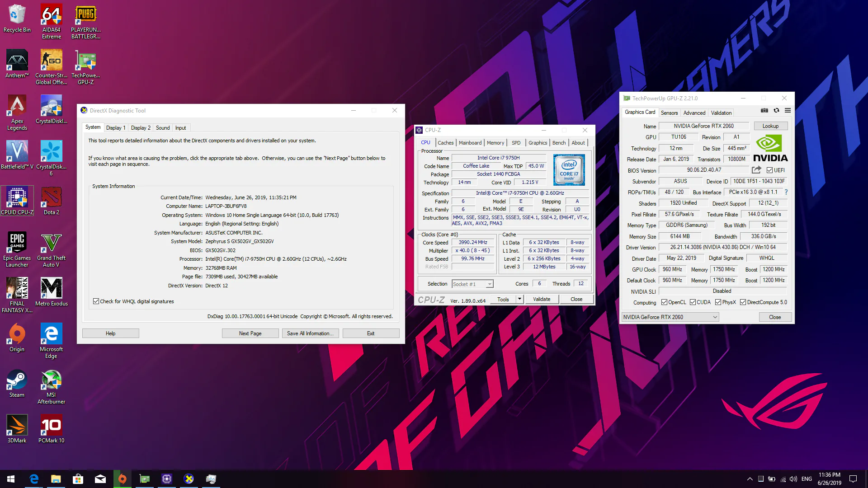
Task: Select the Epic Games Launcher icon
Action: [x=17, y=250]
